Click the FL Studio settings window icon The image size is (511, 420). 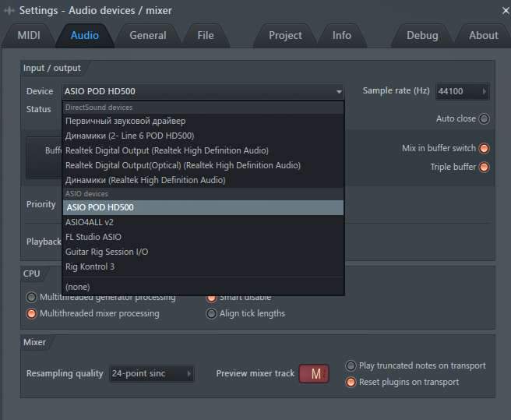pyautogui.click(x=9, y=10)
